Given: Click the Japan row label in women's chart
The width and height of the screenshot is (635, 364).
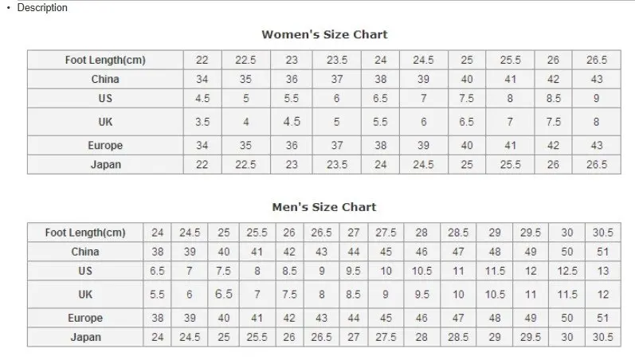Looking at the screenshot, I should (x=105, y=164).
